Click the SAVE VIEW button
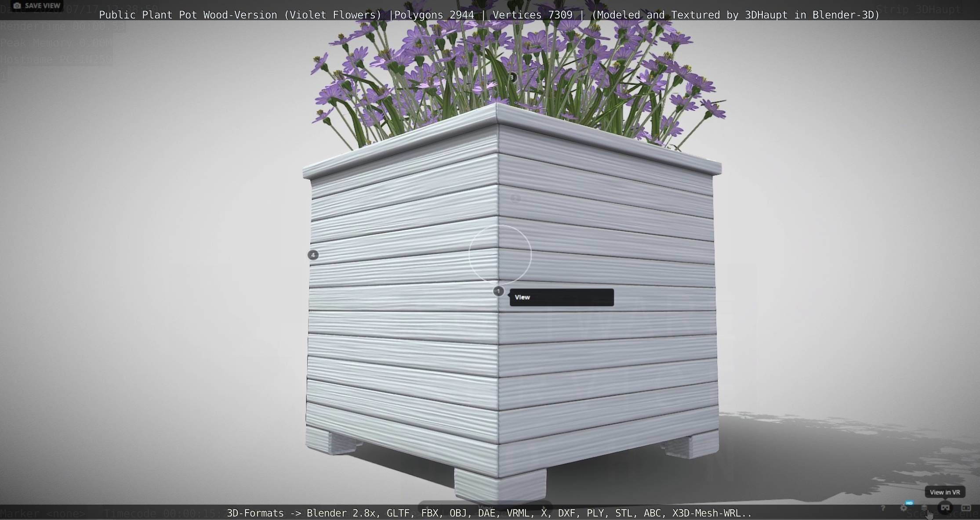 [37, 6]
